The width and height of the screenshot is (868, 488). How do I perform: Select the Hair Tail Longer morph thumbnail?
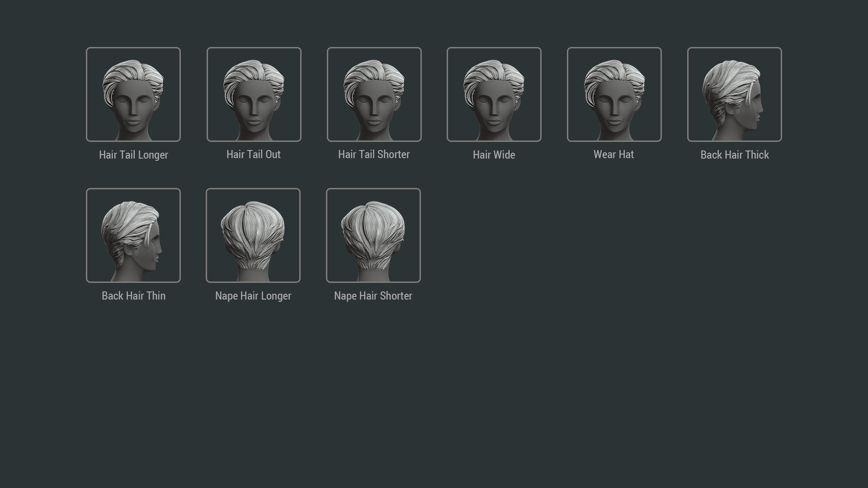coord(133,94)
